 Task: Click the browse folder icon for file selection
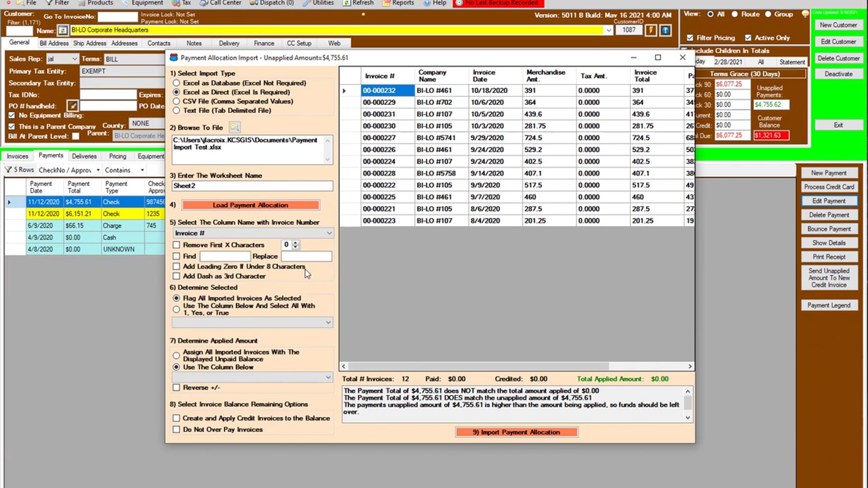pos(234,127)
